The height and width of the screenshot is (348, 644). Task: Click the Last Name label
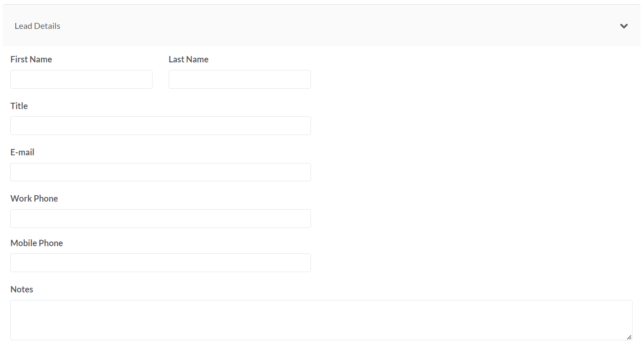point(188,59)
